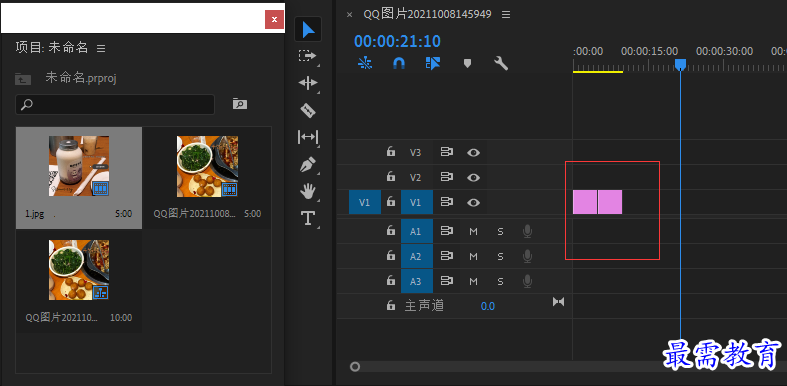Open timeline display settings wrench
This screenshot has width=787, height=386.
point(501,63)
